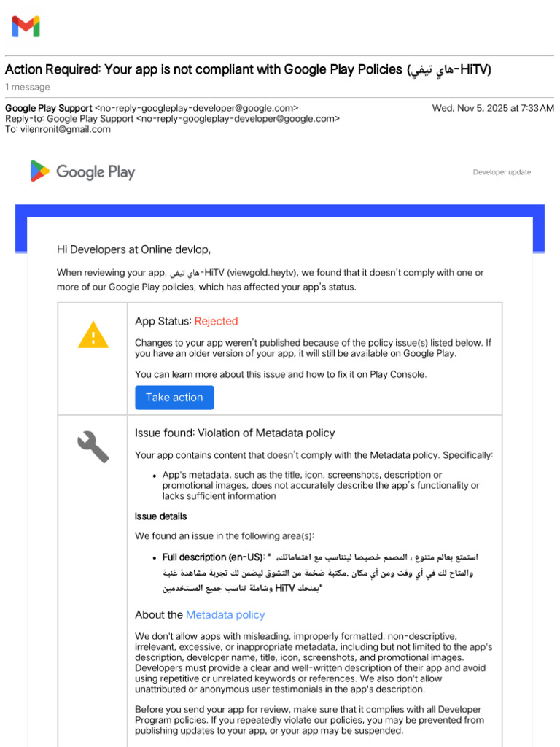This screenshot has height=747, width=560.
Task: Select the Action Required email subject heading
Action: click(x=248, y=70)
